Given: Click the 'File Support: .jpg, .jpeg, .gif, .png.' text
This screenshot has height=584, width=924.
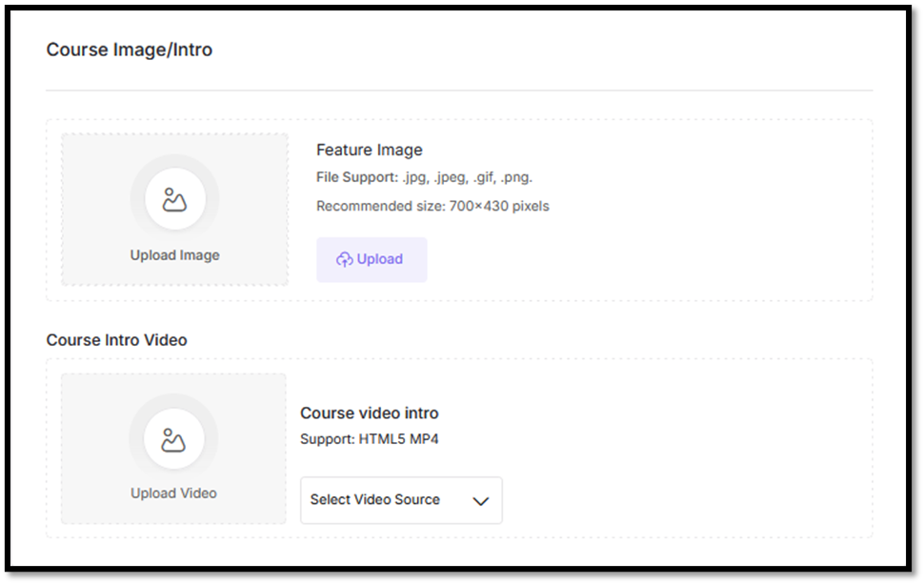Looking at the screenshot, I should pos(424,178).
